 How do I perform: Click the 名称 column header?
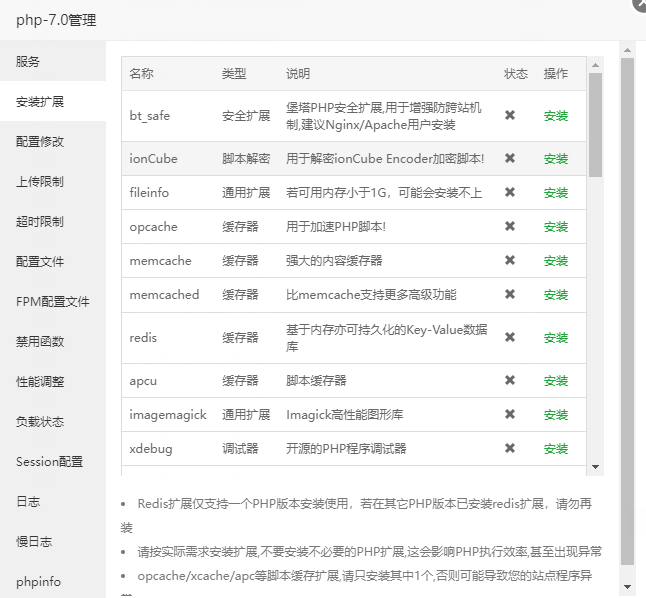[x=141, y=74]
